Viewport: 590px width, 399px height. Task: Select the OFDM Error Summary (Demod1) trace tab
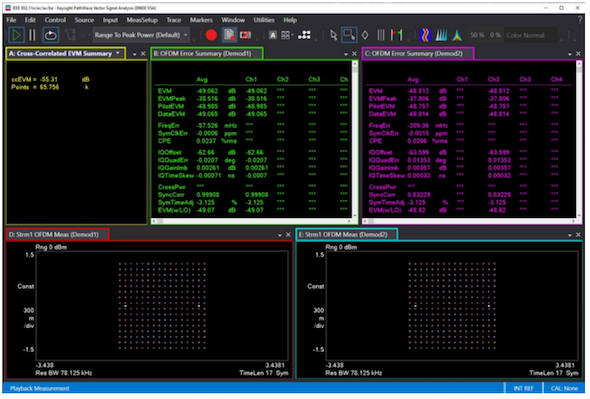coord(207,53)
